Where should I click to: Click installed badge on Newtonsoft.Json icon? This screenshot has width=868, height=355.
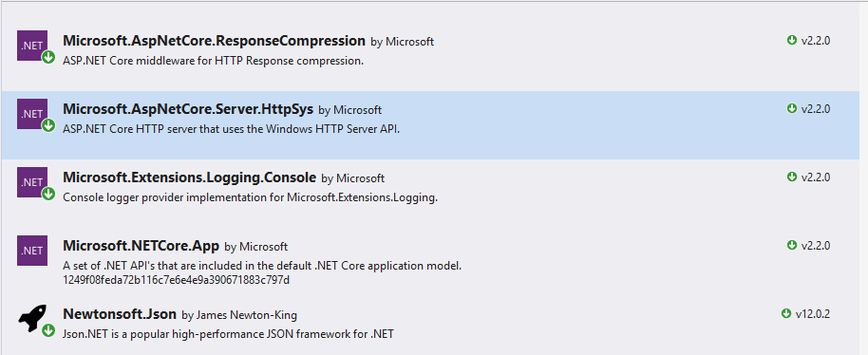pyautogui.click(x=48, y=330)
